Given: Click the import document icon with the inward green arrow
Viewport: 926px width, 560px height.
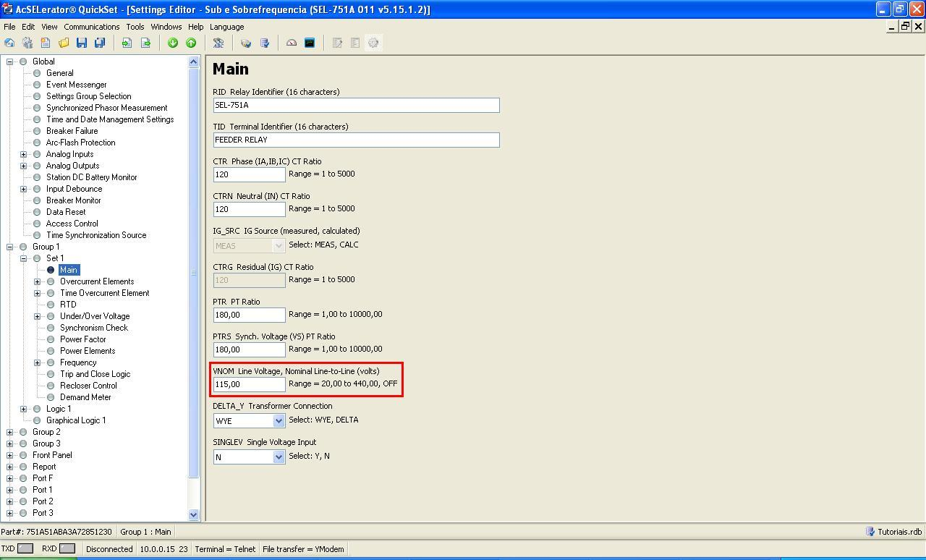Looking at the screenshot, I should pos(127,43).
